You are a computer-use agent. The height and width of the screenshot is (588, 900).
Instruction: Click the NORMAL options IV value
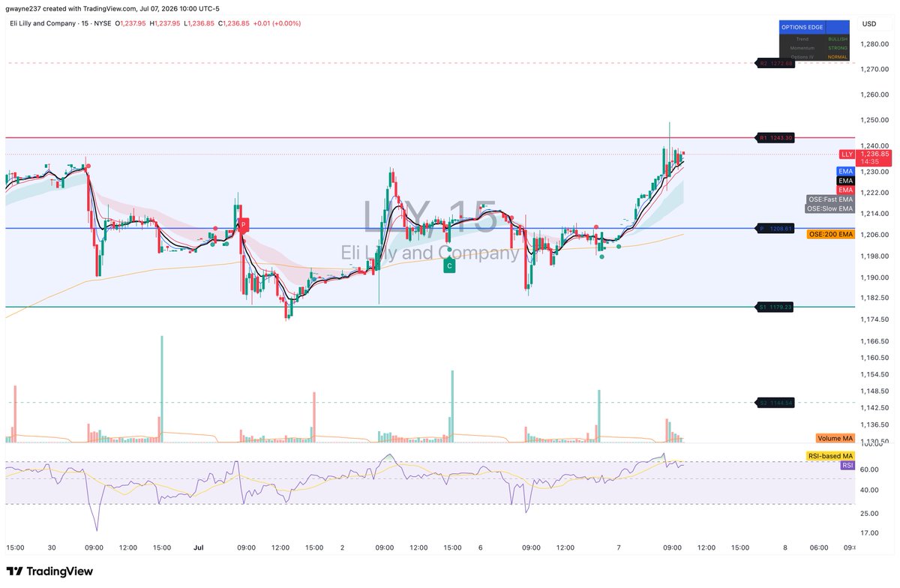click(x=838, y=57)
